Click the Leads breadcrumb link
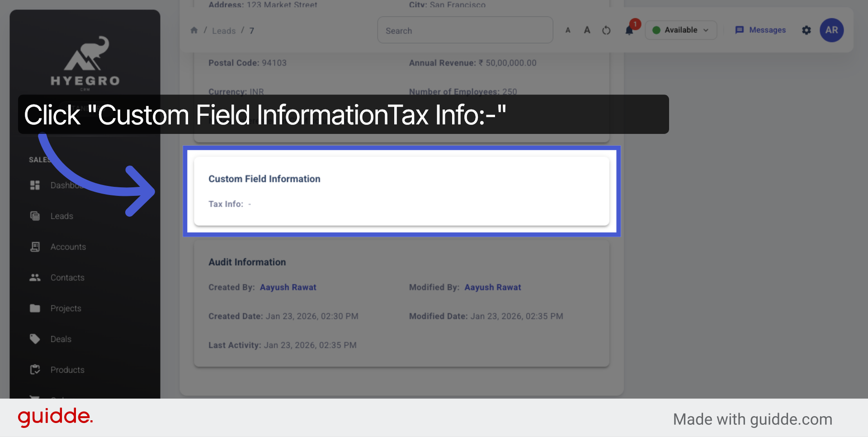 click(x=224, y=30)
